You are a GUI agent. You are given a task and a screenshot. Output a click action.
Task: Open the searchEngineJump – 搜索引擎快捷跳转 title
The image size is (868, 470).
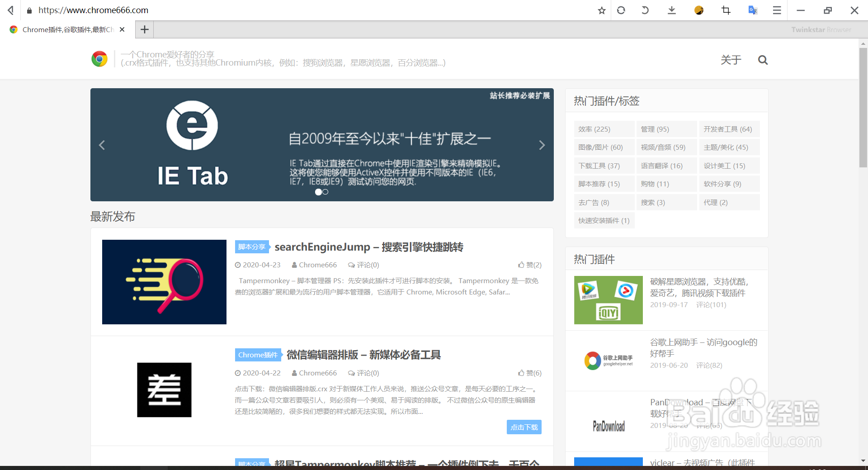pyautogui.click(x=369, y=247)
